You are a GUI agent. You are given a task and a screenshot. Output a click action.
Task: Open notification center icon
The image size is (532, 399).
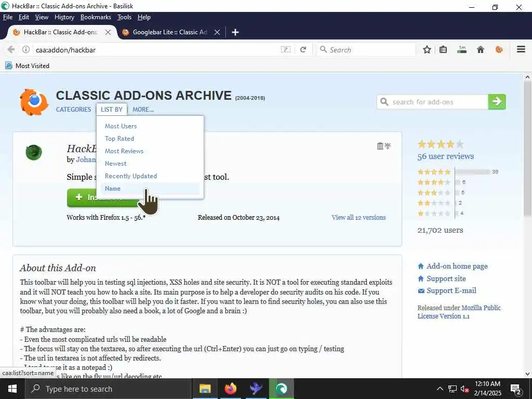(516, 389)
